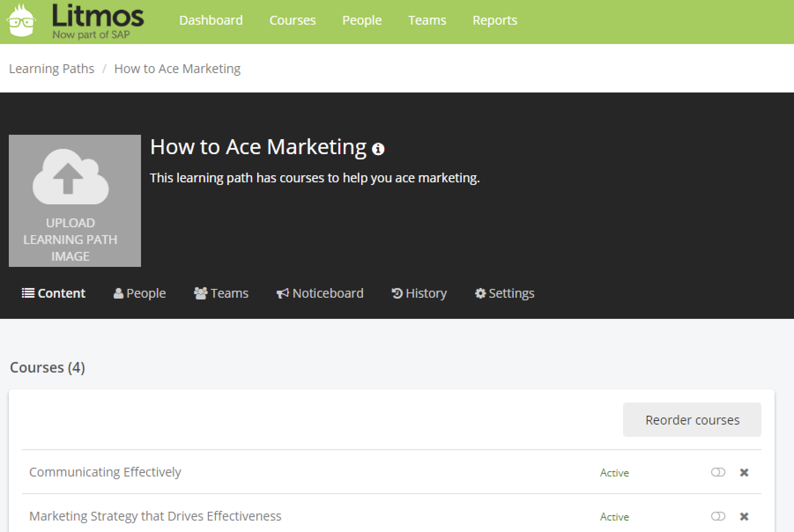The image size is (794, 532).
Task: Go to Dashboard in top navigation
Action: (211, 20)
